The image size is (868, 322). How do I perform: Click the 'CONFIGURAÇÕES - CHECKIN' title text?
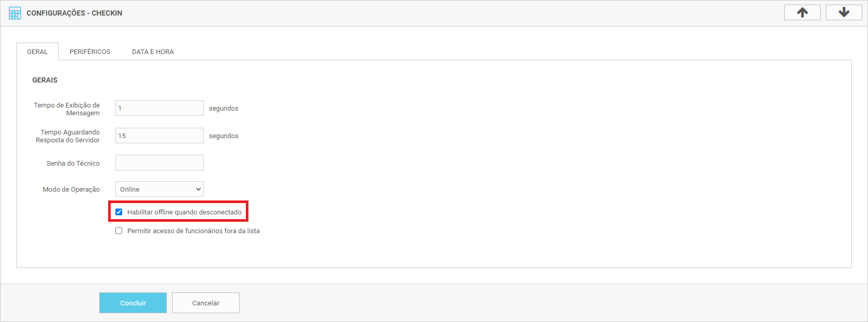click(x=74, y=13)
